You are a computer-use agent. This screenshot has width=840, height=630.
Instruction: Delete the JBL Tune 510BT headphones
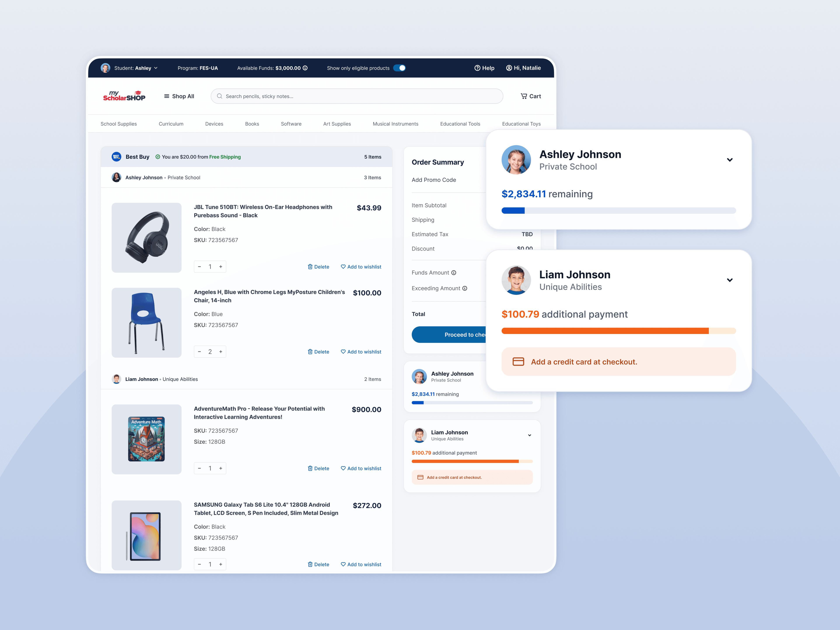318,267
